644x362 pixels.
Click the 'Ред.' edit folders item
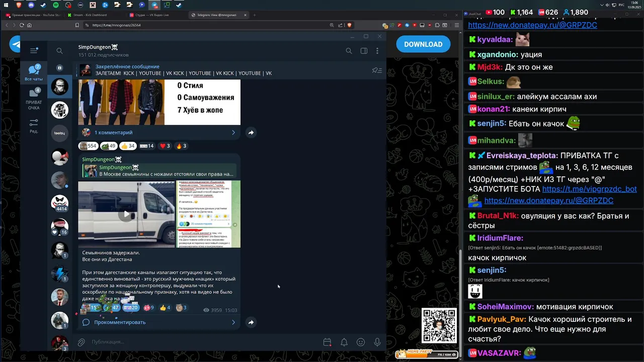[x=34, y=126]
